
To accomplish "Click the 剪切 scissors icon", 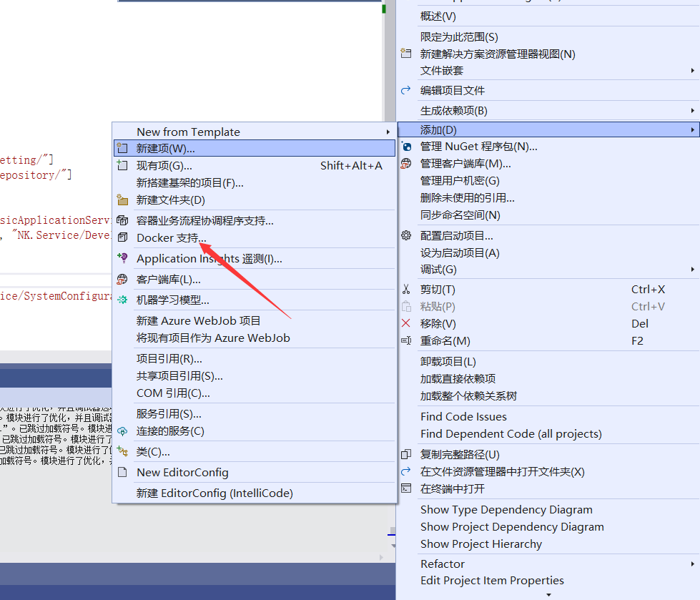I will pos(406,290).
